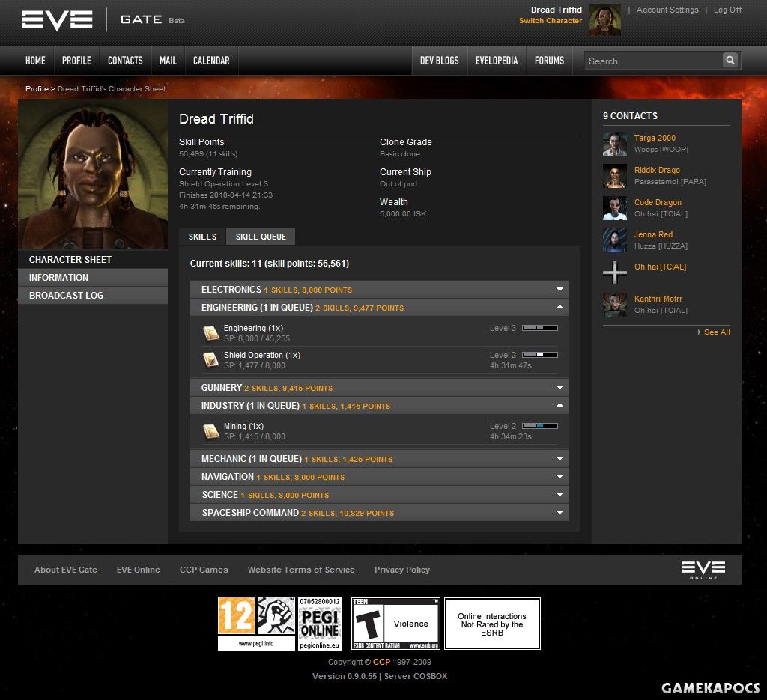767x700 pixels.
Task: Switch to the Skills tab
Action: tap(202, 237)
